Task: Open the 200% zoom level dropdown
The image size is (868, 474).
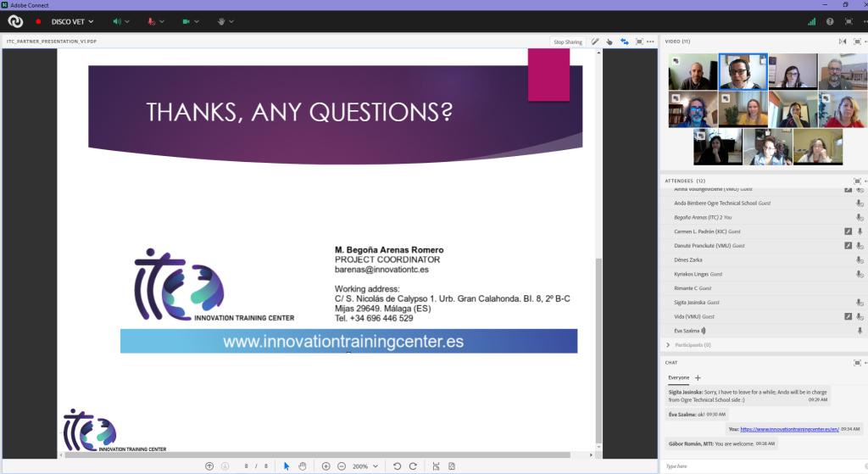Action: point(375,466)
